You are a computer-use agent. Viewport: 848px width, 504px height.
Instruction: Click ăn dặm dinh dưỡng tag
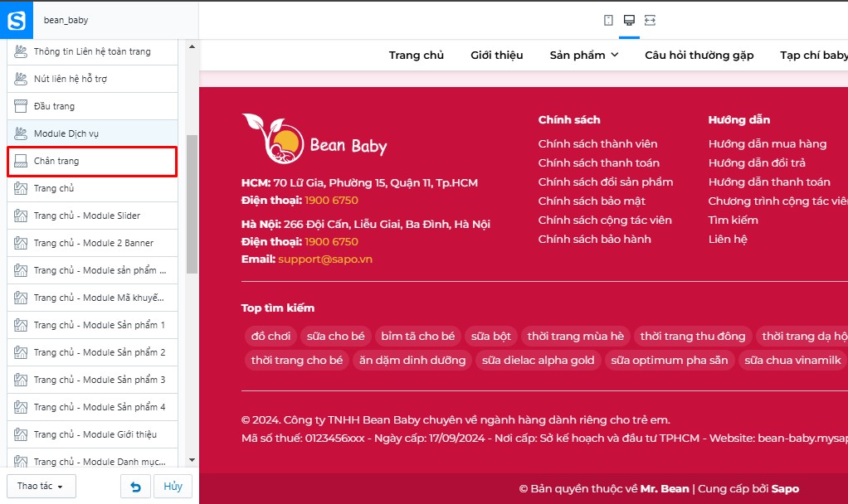click(x=412, y=361)
